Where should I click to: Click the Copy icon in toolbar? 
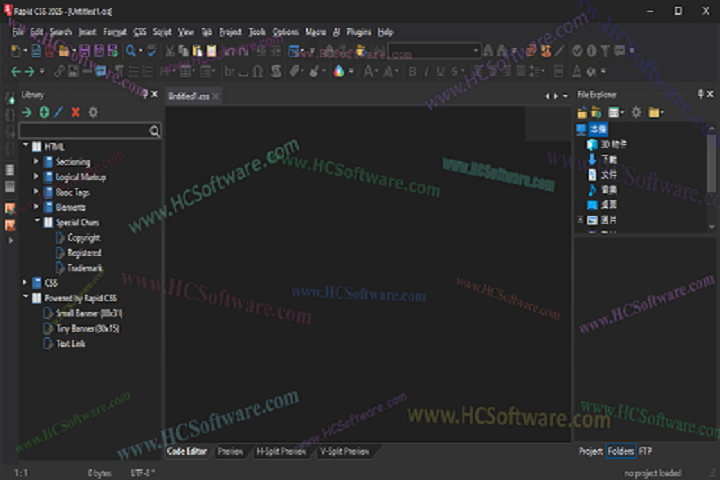[x=183, y=51]
